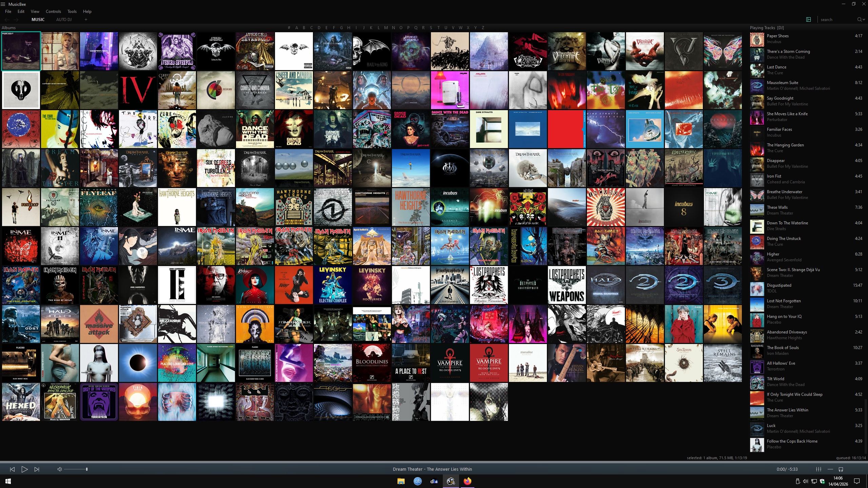Toggle the repeat/shuffle dash icon in player bar
The width and height of the screenshot is (868, 488).
(830, 469)
